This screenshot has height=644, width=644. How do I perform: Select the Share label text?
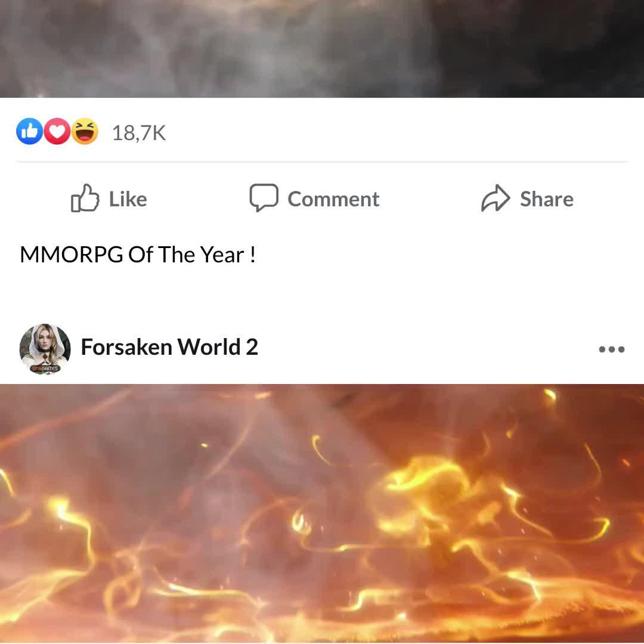click(547, 199)
